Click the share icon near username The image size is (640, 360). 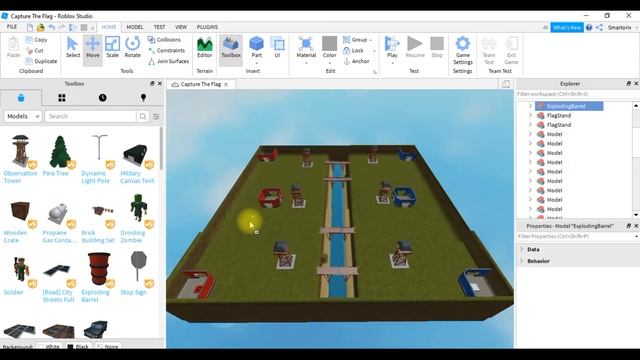[x=599, y=27]
